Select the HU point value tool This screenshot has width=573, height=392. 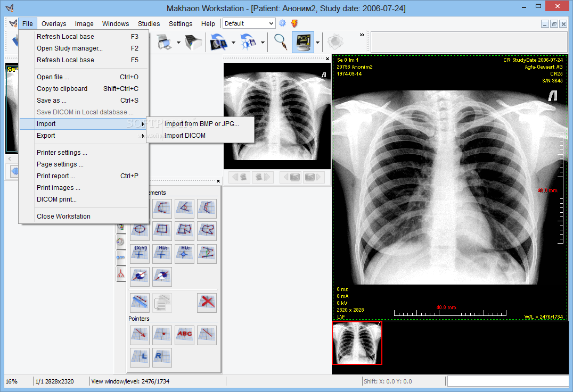tap(162, 254)
